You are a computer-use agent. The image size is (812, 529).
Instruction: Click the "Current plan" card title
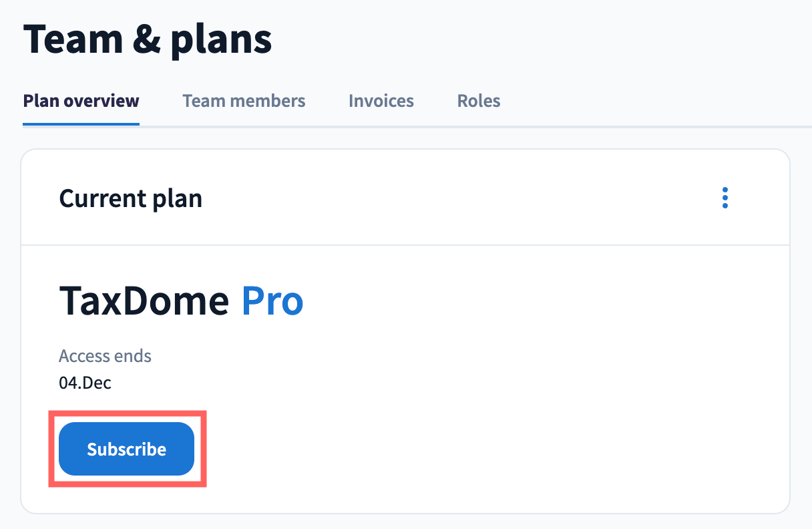(130, 198)
